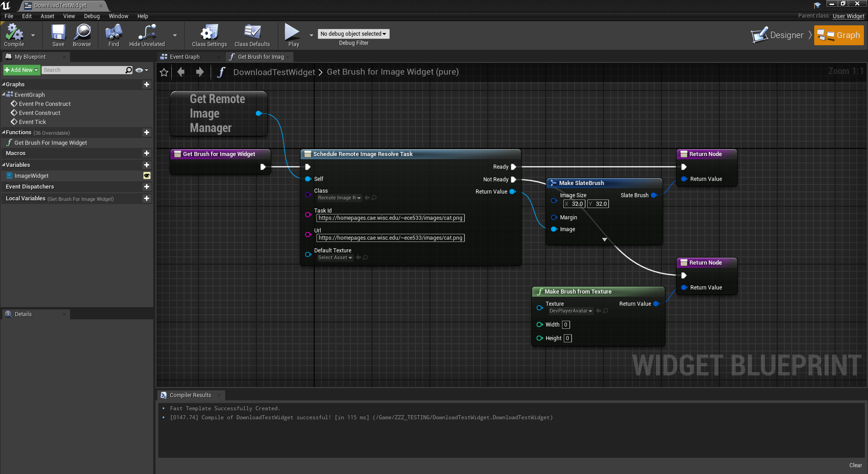Click the Url text field
The height and width of the screenshot is (474, 868).
pos(391,238)
